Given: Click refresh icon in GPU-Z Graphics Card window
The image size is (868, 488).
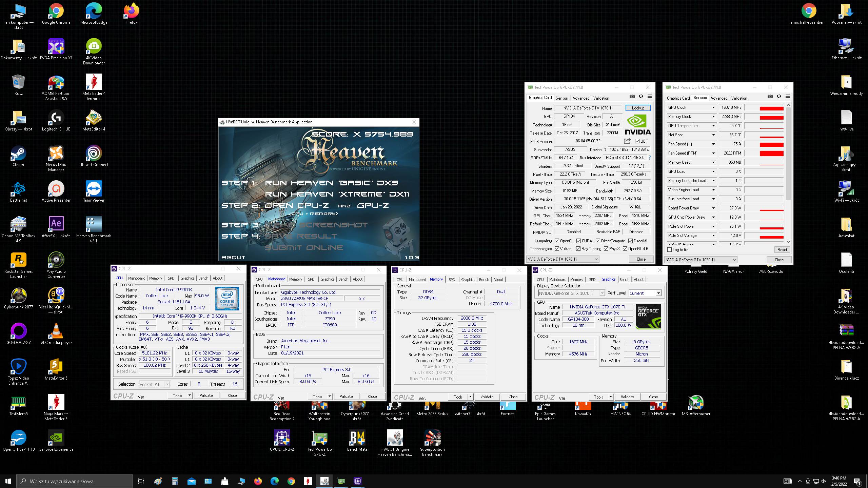Looking at the screenshot, I should click(641, 97).
